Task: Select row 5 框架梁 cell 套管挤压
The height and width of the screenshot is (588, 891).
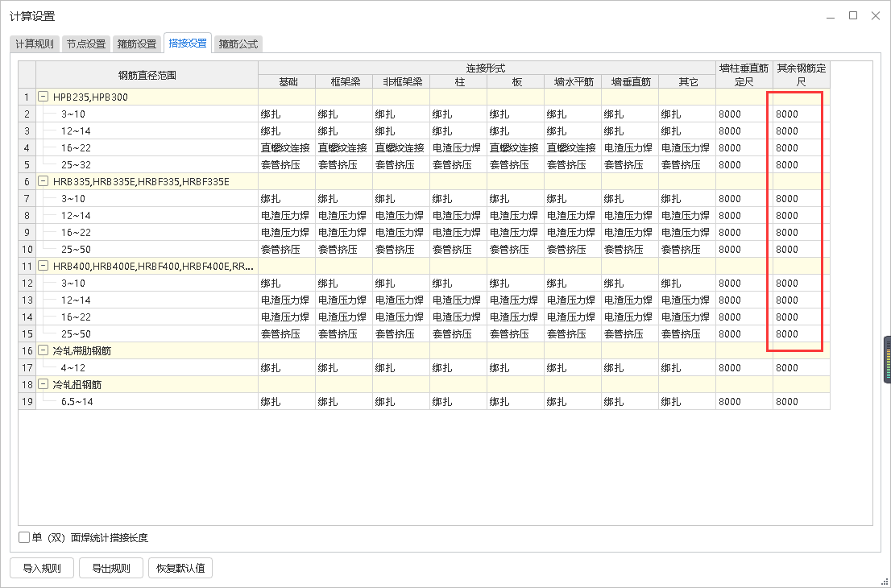Action: 344,165
